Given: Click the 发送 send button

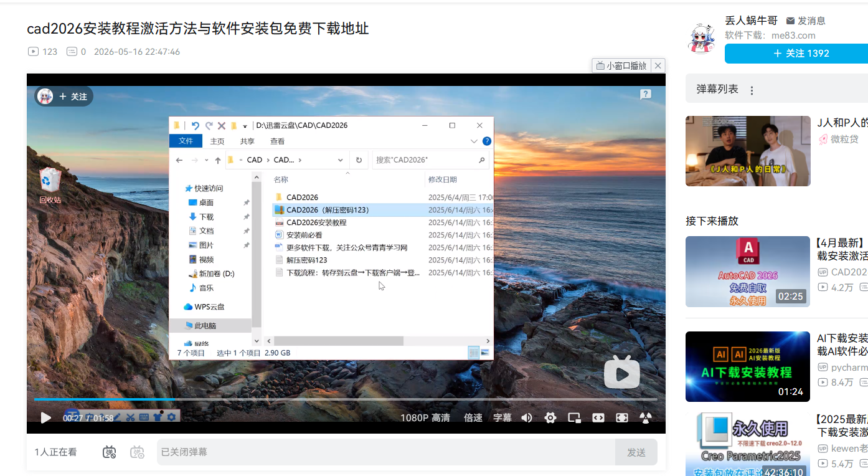Looking at the screenshot, I should 636,452.
